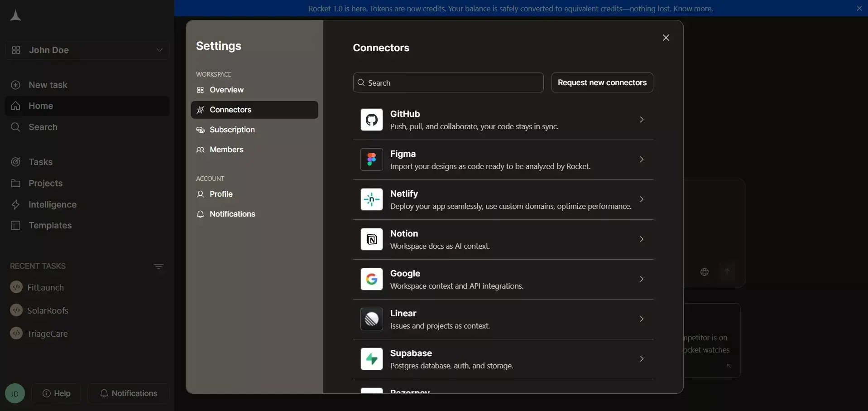Expand the GitHub row chevron
This screenshot has height=411, width=868.
[641, 120]
